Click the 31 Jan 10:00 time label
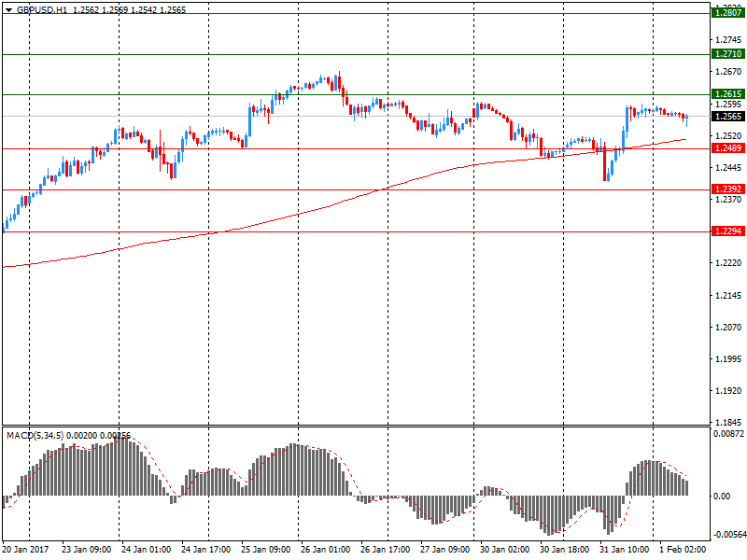The height and width of the screenshot is (560, 747). click(625, 550)
